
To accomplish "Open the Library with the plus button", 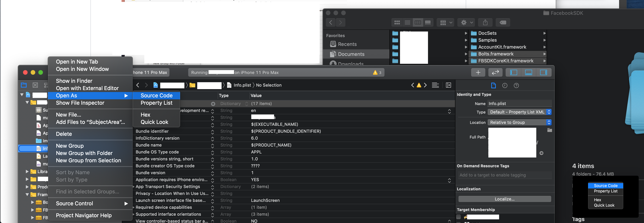I will 478,72.
